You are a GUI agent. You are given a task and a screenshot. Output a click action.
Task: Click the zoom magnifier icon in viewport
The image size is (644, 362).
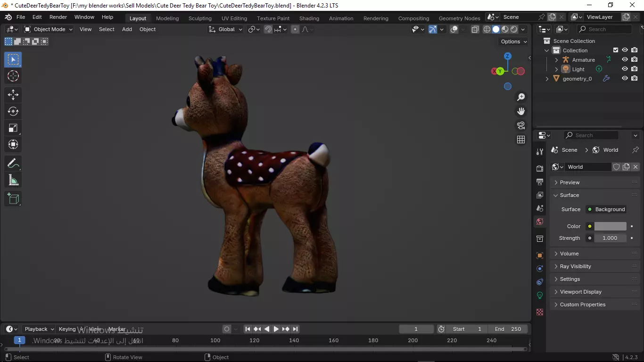[521, 97]
